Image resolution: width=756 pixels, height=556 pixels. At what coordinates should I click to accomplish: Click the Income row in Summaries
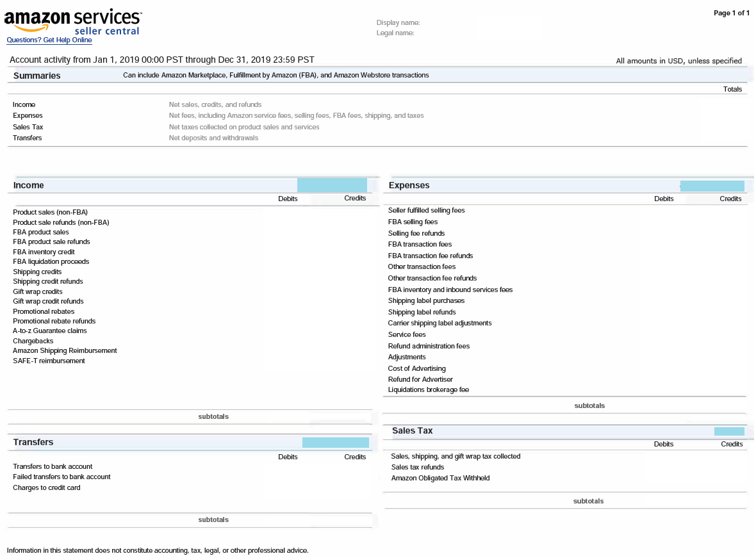coord(24,104)
